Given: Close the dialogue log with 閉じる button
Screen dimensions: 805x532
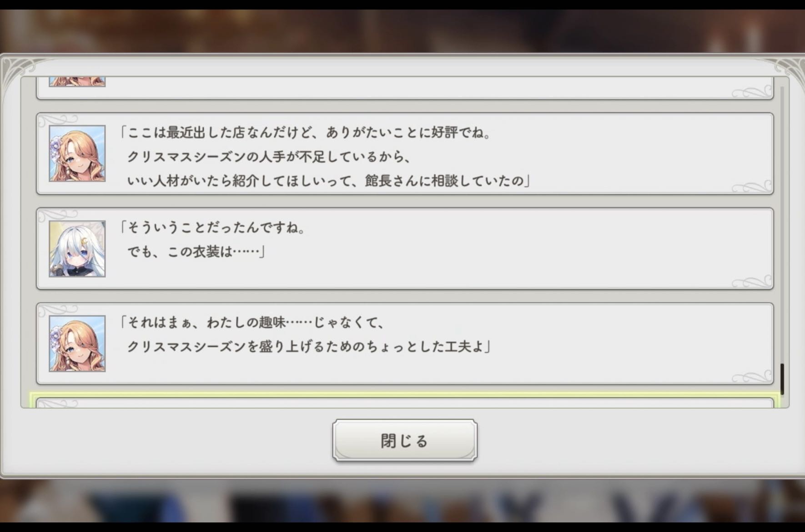Looking at the screenshot, I should (x=404, y=440).
